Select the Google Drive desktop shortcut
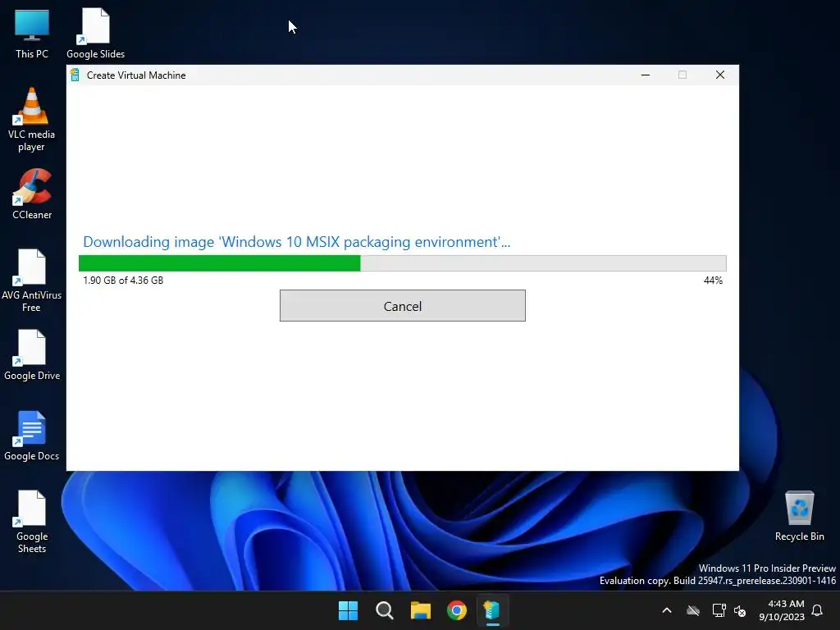 [32, 355]
